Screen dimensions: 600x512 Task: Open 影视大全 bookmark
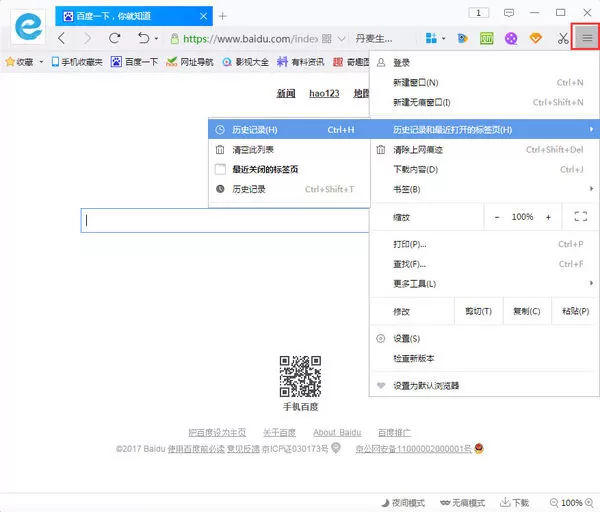[x=245, y=62]
